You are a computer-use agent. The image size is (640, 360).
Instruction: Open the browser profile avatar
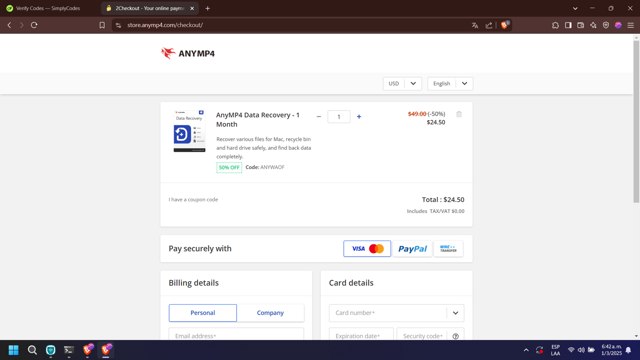pyautogui.click(x=618, y=25)
